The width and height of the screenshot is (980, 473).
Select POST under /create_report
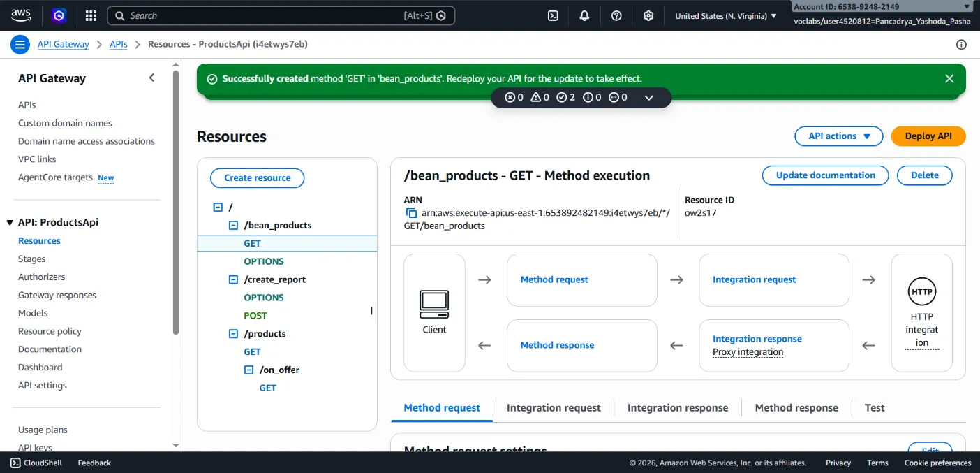tap(255, 316)
